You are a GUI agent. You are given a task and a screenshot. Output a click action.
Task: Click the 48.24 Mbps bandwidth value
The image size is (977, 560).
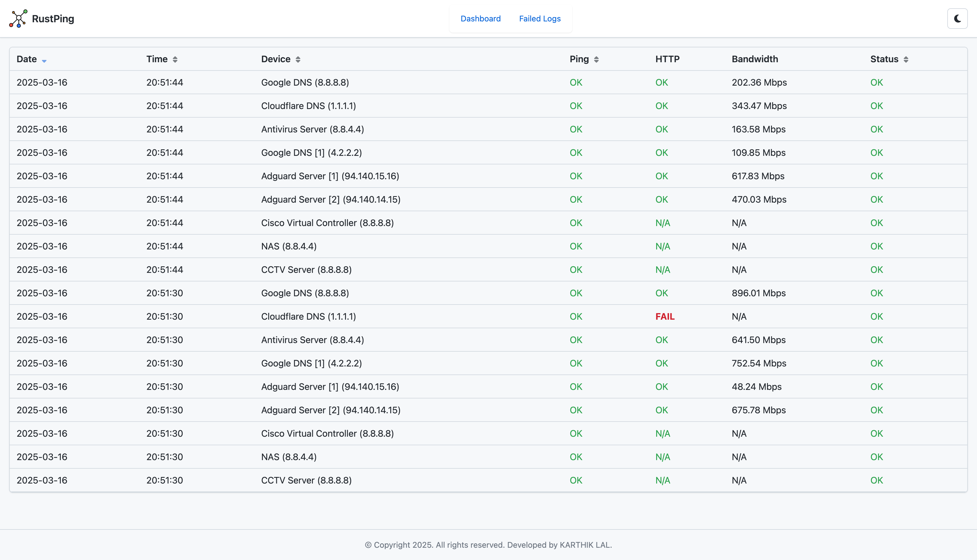pyautogui.click(x=756, y=386)
